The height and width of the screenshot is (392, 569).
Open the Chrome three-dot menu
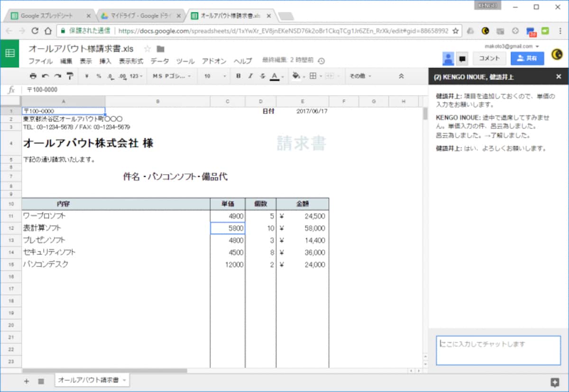[561, 31]
